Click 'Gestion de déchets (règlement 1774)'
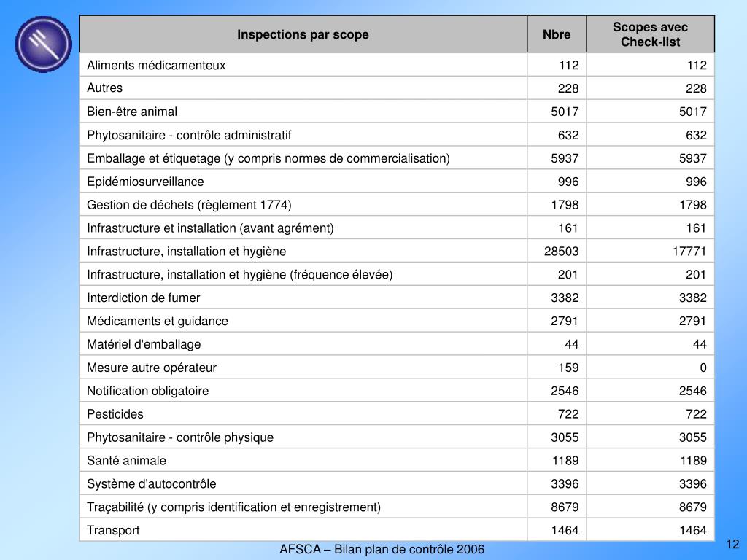 (x=189, y=205)
